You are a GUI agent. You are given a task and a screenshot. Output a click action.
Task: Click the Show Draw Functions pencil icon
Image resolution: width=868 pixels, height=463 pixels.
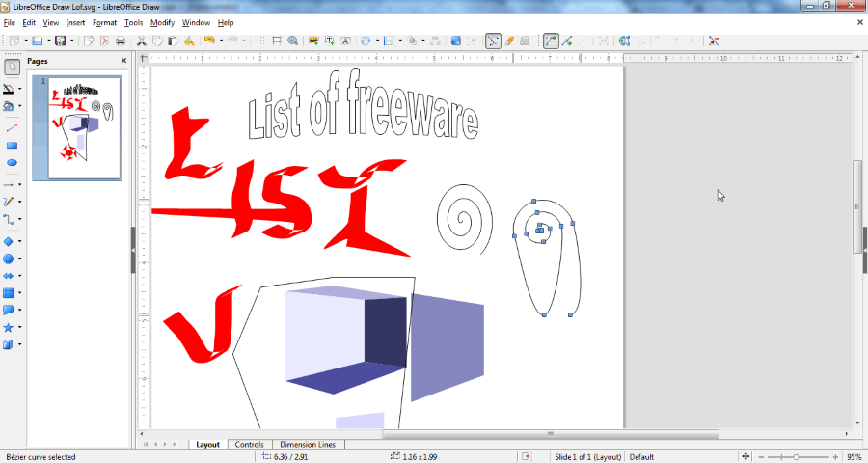[510, 41]
